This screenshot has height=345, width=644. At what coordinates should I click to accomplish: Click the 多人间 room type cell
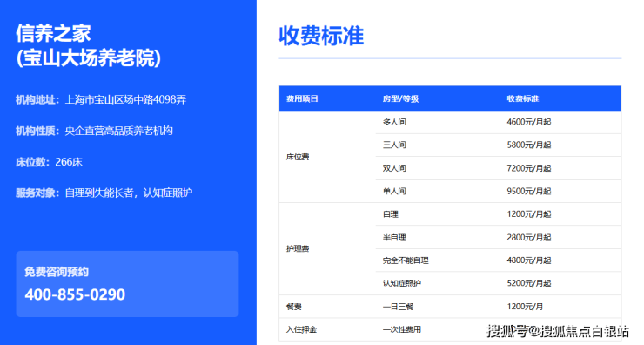pyautogui.click(x=394, y=122)
